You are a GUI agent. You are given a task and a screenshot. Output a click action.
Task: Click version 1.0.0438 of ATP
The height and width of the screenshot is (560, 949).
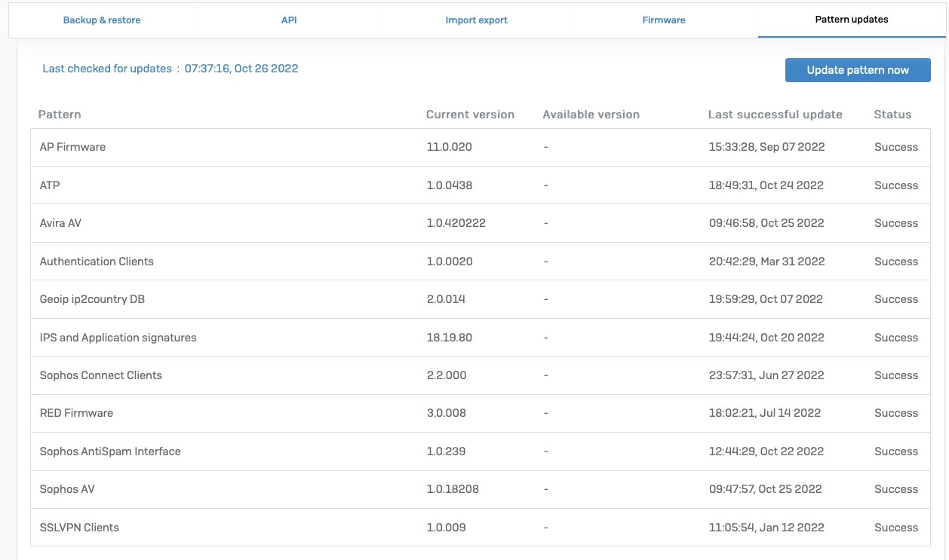(x=450, y=185)
